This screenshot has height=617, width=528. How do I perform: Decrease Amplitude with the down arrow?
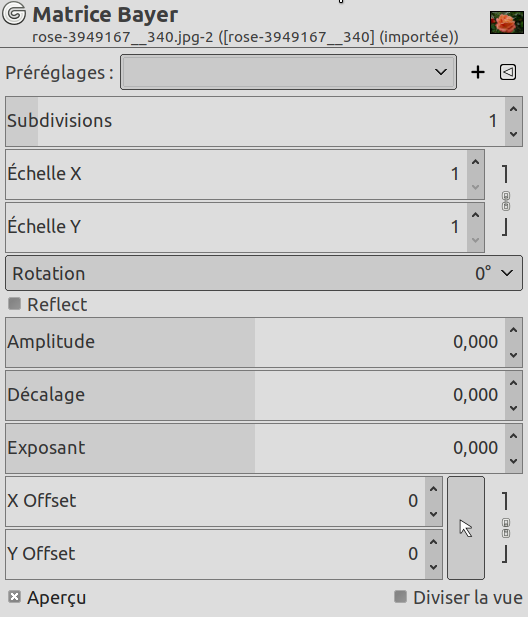point(513,355)
